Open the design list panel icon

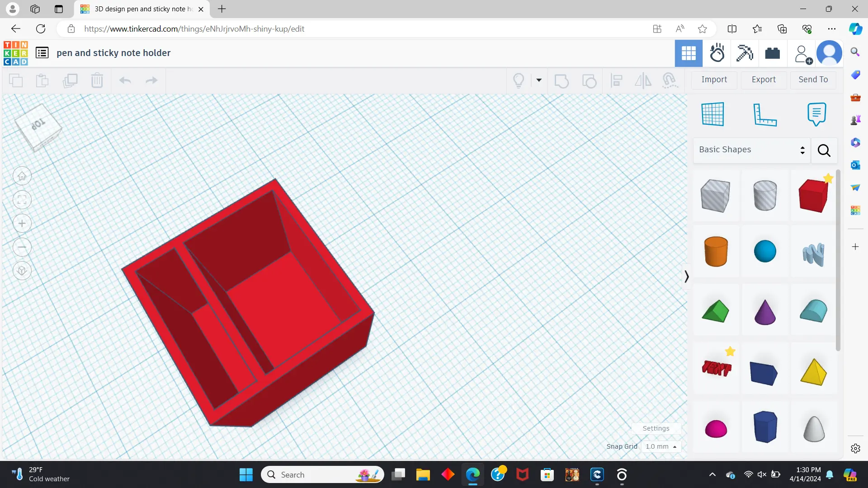[42, 53]
